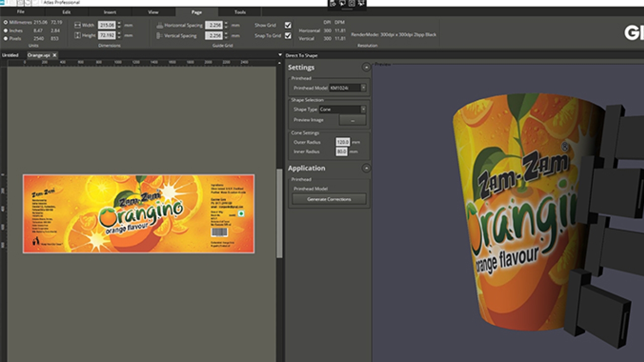Open the Direct To Shape panel menu arrow
This screenshot has width=644, height=362.
tap(280, 55)
